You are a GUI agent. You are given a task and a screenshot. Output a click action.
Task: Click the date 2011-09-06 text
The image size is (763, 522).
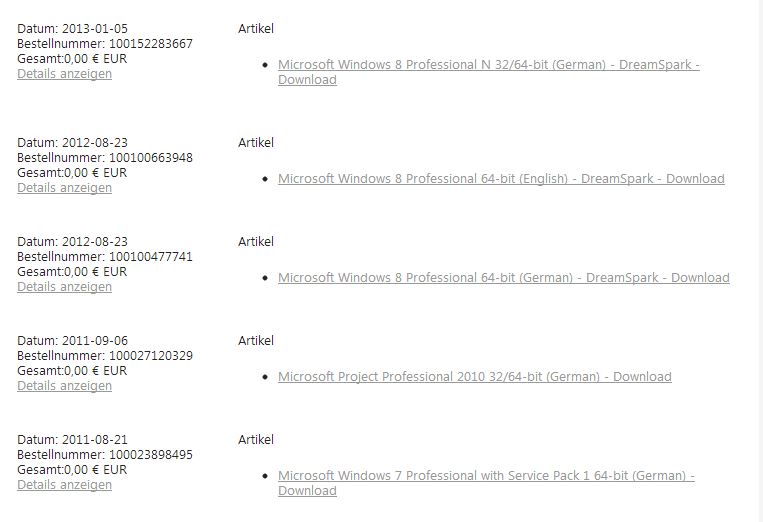[x=95, y=341]
